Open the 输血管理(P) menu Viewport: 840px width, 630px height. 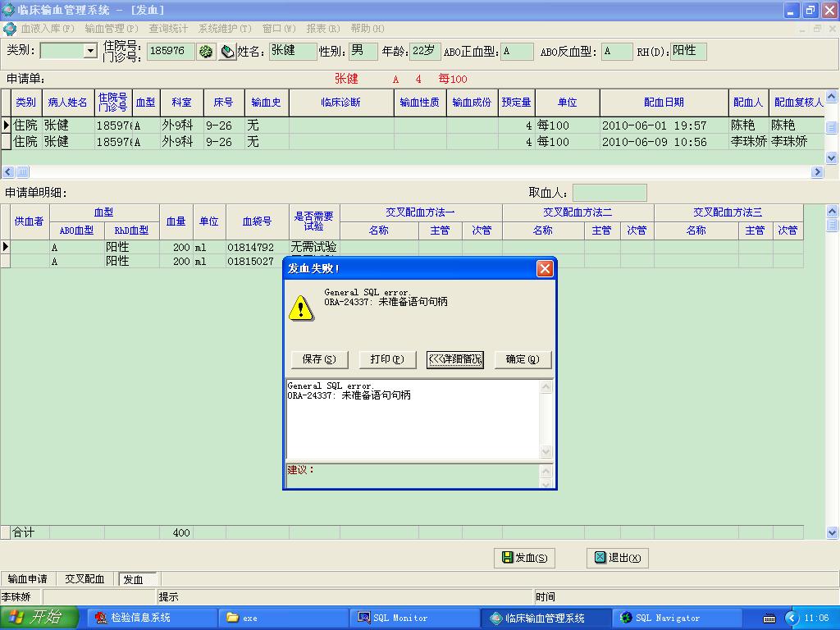click(111, 29)
